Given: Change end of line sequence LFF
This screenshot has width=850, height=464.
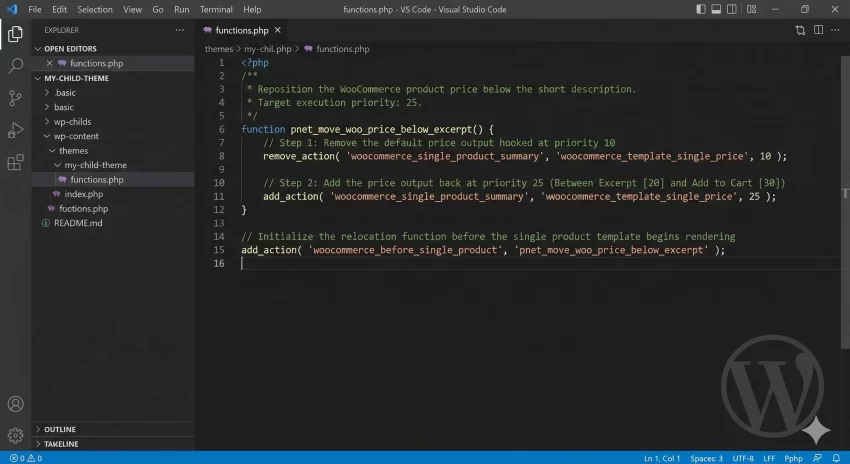Looking at the screenshot, I should [769, 459].
